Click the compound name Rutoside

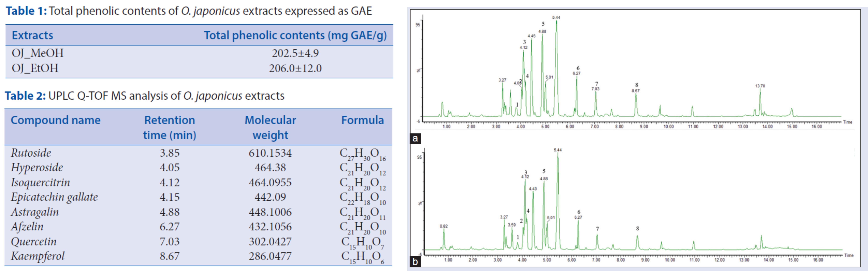click(31, 153)
